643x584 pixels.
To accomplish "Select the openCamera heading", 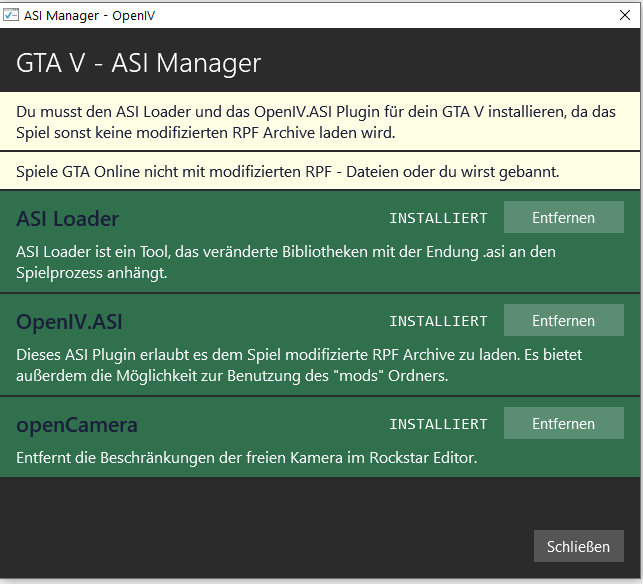I will coord(77,425).
